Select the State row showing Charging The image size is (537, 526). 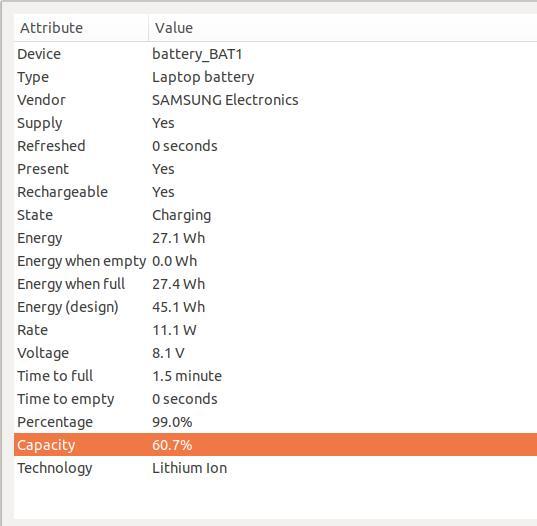point(276,215)
